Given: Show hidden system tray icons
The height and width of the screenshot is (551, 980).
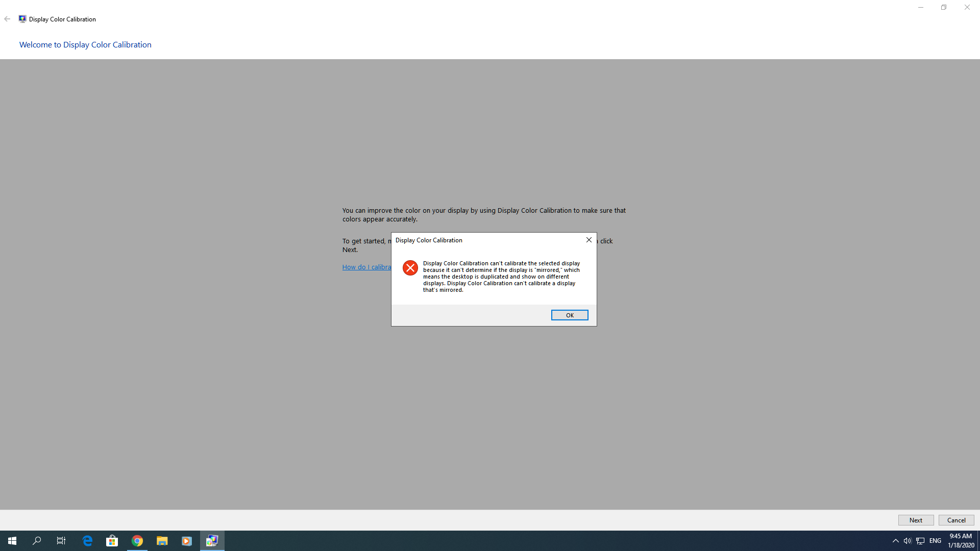Looking at the screenshot, I should point(895,541).
